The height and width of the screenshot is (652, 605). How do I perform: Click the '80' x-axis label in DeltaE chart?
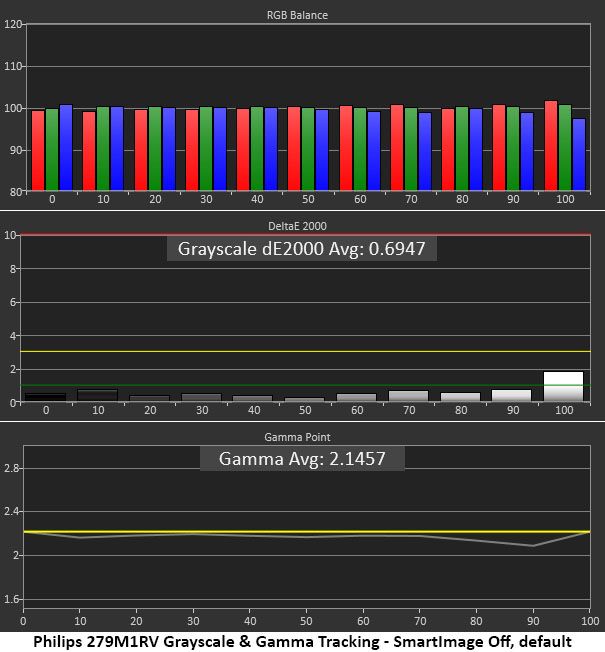[461, 410]
